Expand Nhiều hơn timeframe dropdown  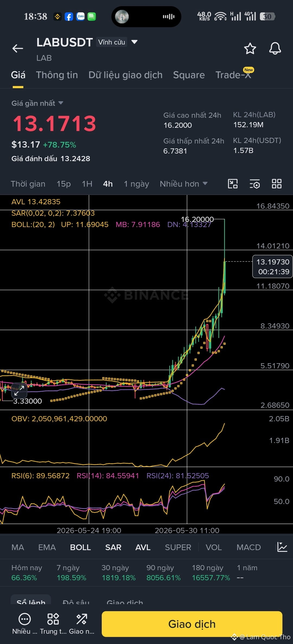click(184, 184)
